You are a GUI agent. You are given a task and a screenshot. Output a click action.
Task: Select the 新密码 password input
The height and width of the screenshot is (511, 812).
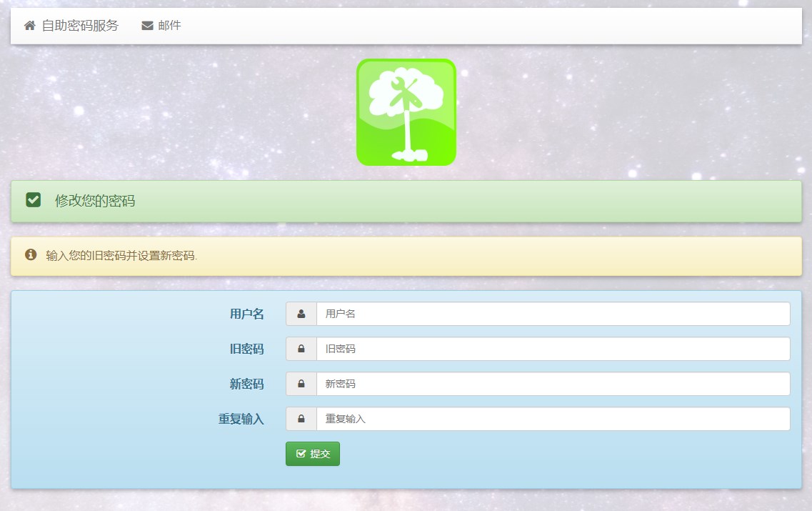pyautogui.click(x=553, y=384)
